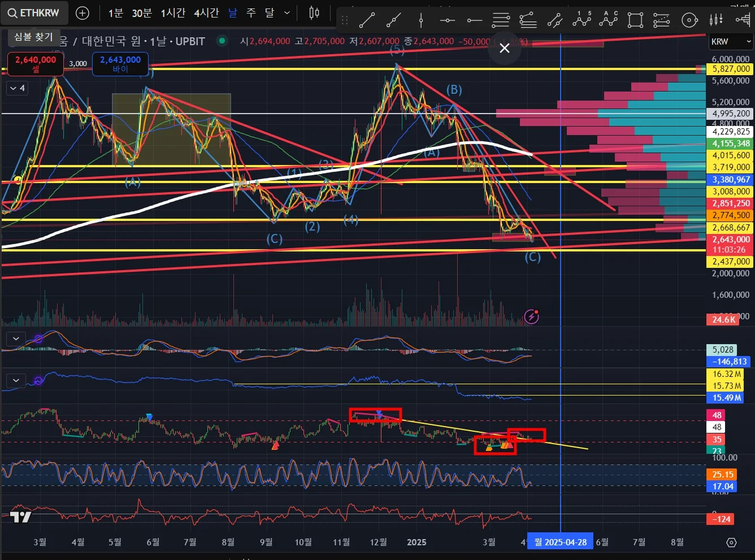Viewport: 755px width, 560px height.
Task: Open chart settings gear at bottom right
Action: (731, 542)
